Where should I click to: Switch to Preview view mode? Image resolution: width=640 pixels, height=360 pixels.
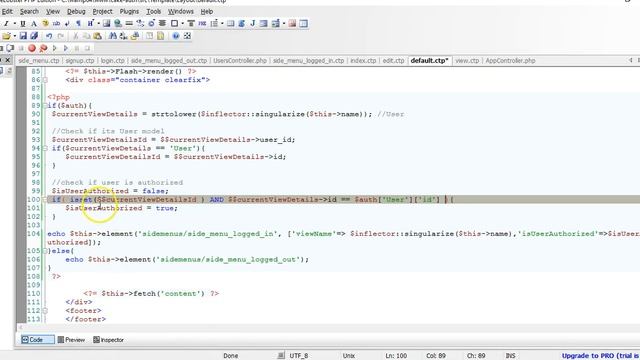coord(71,340)
